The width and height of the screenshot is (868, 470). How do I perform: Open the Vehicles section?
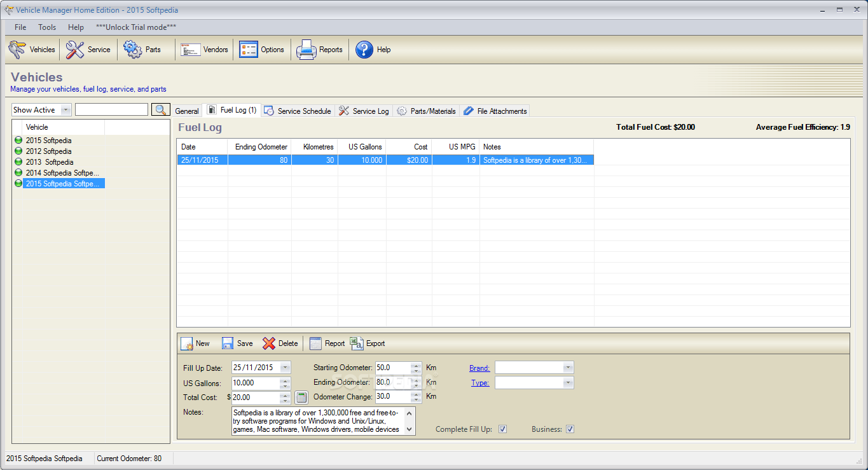(x=32, y=49)
